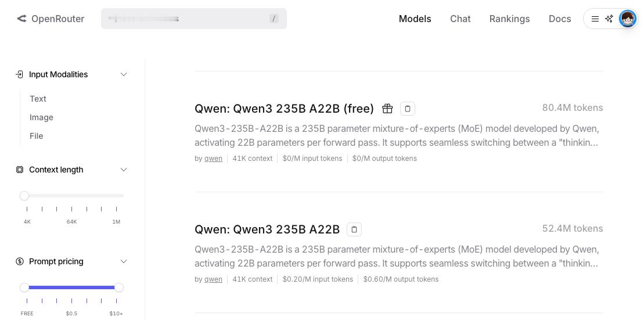
Task: Focus the search input field
Action: (194, 19)
